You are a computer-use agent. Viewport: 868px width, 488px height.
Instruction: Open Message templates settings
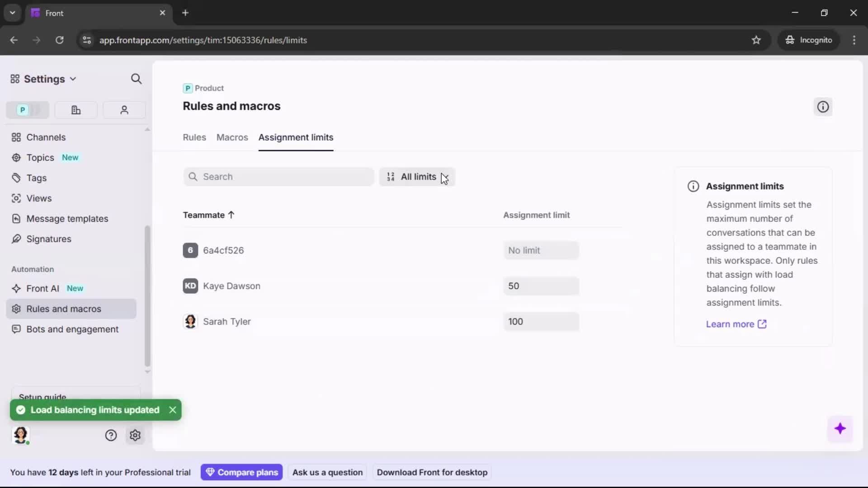coord(67,219)
